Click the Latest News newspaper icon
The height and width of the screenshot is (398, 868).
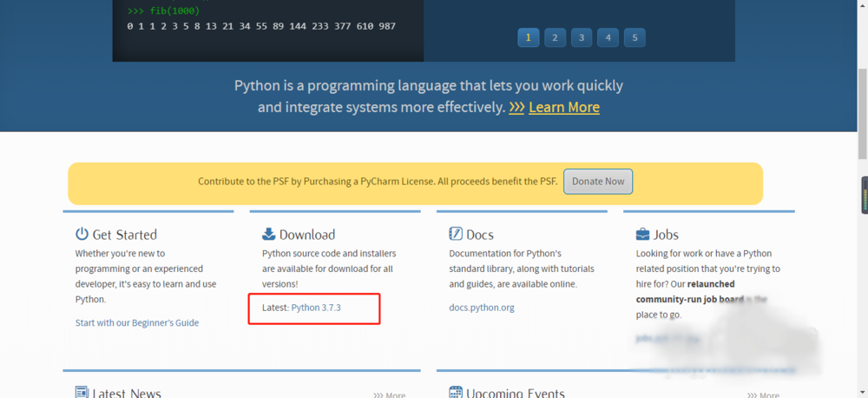(82, 393)
